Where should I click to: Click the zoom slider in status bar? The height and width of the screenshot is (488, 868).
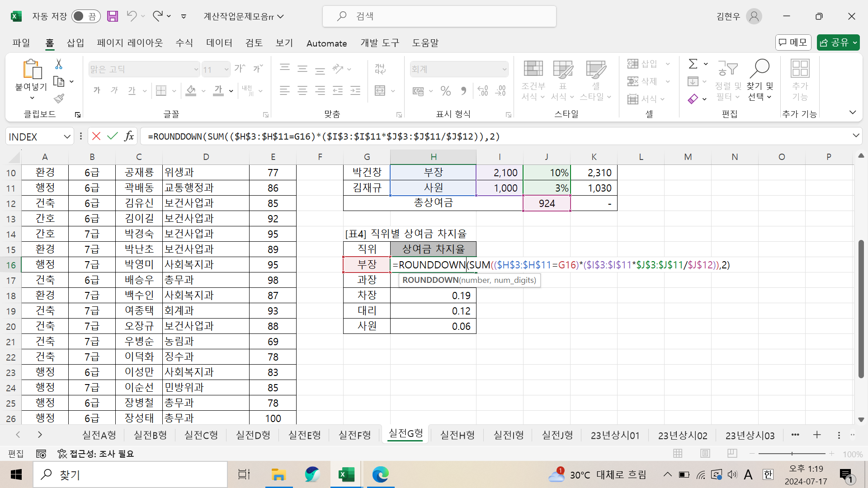click(x=792, y=454)
